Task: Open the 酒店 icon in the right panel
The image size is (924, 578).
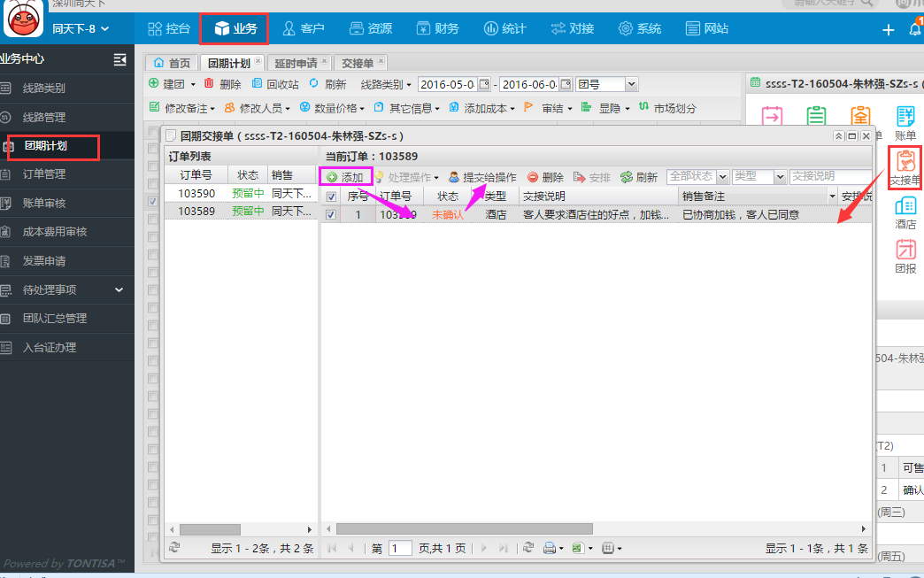Action: pos(905,212)
